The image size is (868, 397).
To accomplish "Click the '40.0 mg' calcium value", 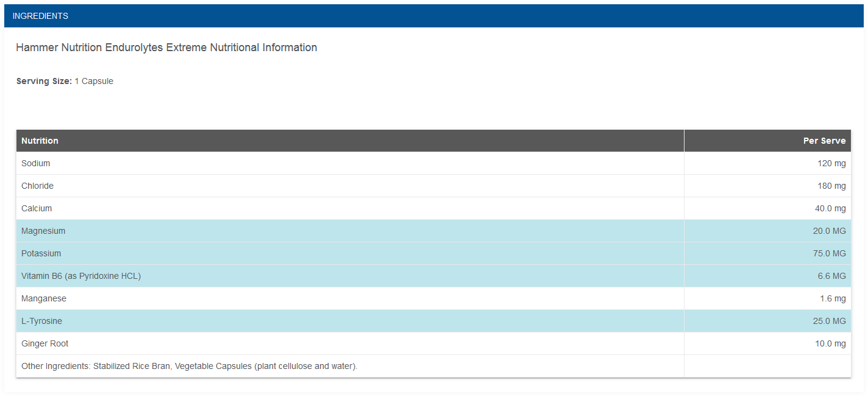I will coord(829,208).
